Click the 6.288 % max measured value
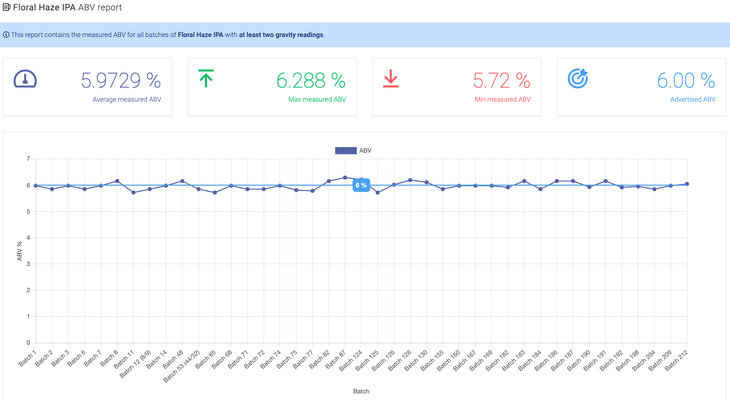The width and height of the screenshot is (730, 400). tap(311, 81)
